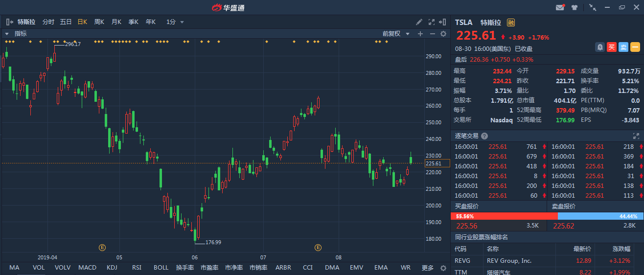Click the red 买 buy button

pos(612,47)
